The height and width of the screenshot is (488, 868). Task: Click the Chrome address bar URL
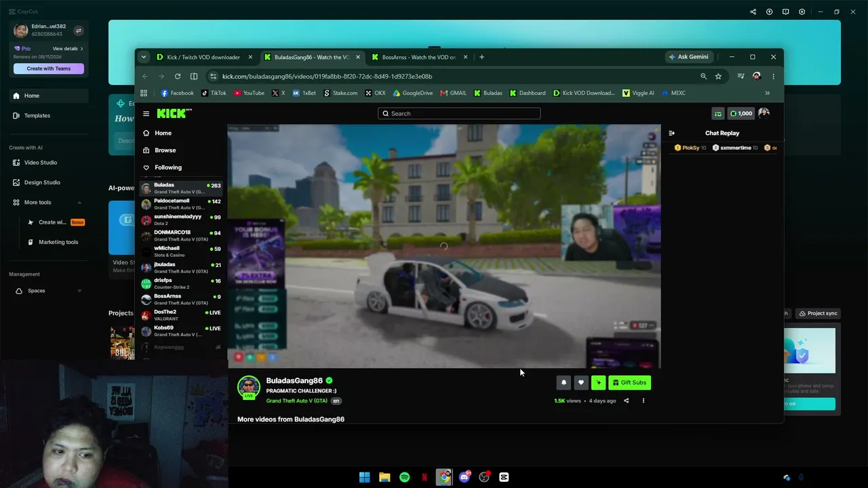coord(327,77)
